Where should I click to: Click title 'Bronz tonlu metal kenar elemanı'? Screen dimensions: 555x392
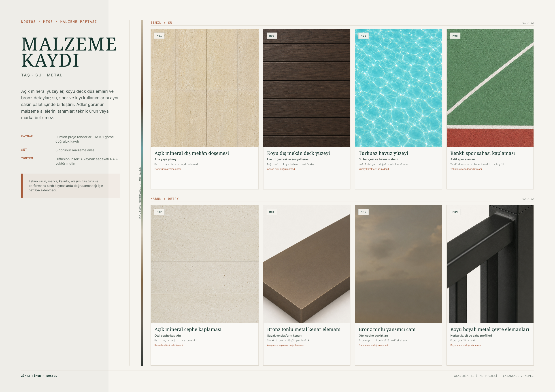point(304,329)
